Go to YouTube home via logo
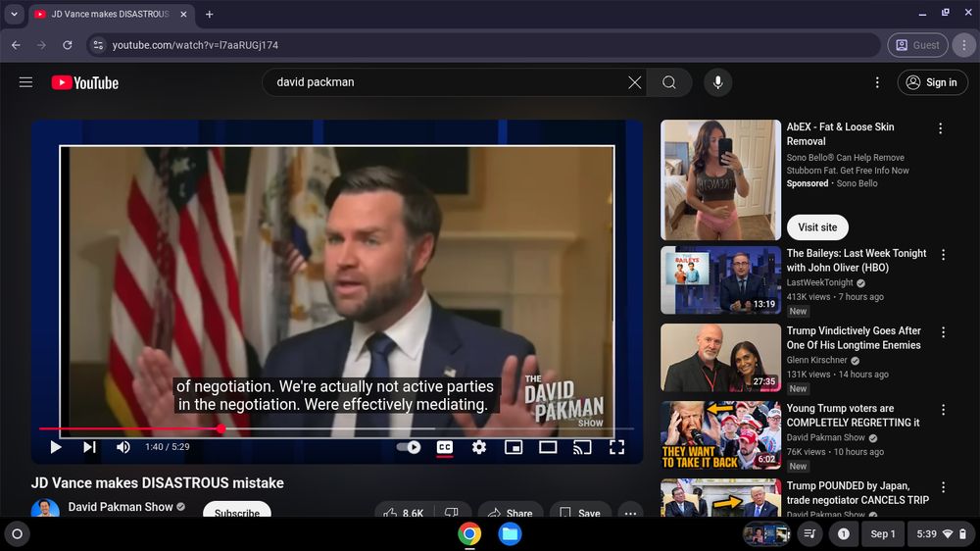 (x=85, y=82)
